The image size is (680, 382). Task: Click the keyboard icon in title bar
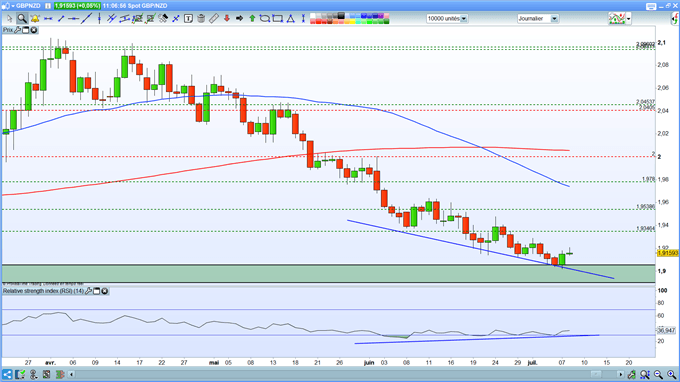651,6
